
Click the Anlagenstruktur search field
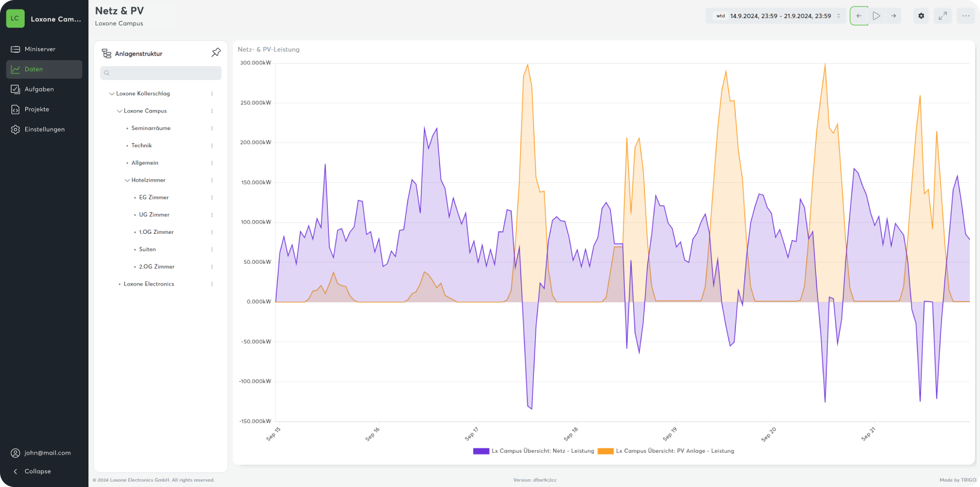[x=161, y=73]
